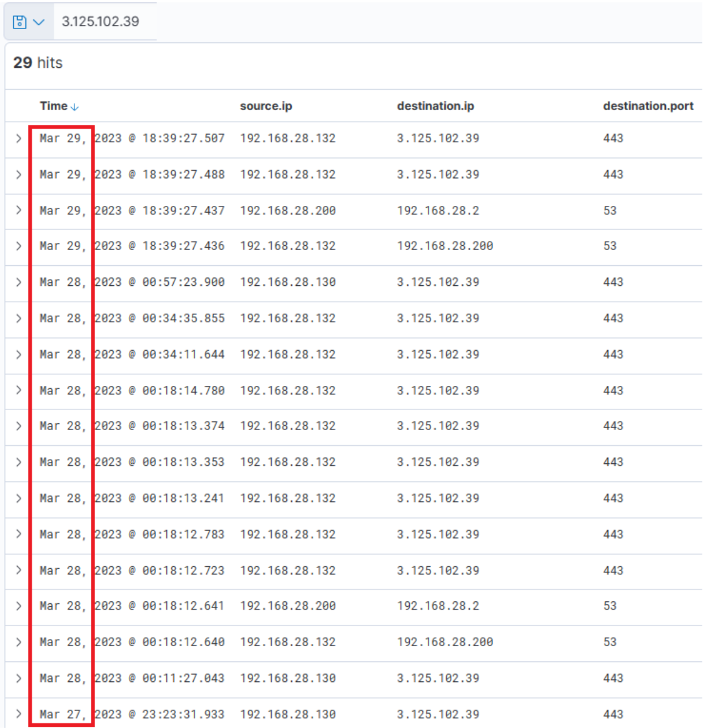The width and height of the screenshot is (707, 728).
Task: Expand the row timestamped 18:39:27.437
Action: 19,210
